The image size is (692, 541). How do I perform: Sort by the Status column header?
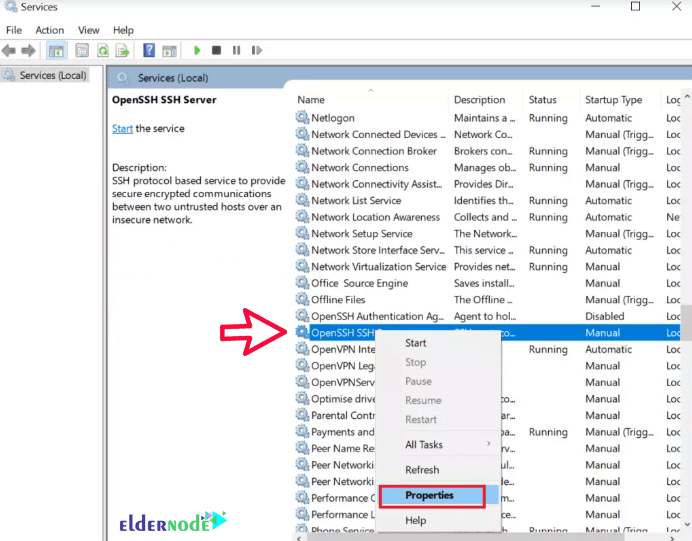pos(551,100)
